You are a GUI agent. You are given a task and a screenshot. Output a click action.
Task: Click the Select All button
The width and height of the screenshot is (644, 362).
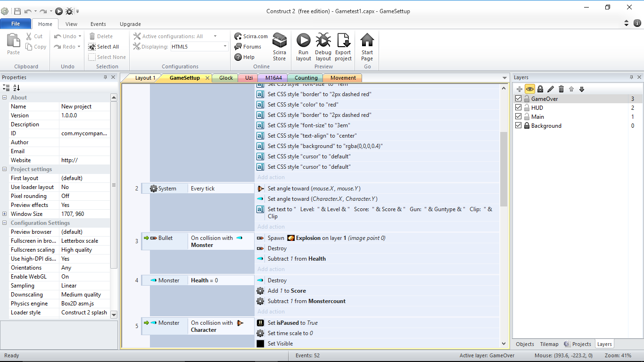104,47
